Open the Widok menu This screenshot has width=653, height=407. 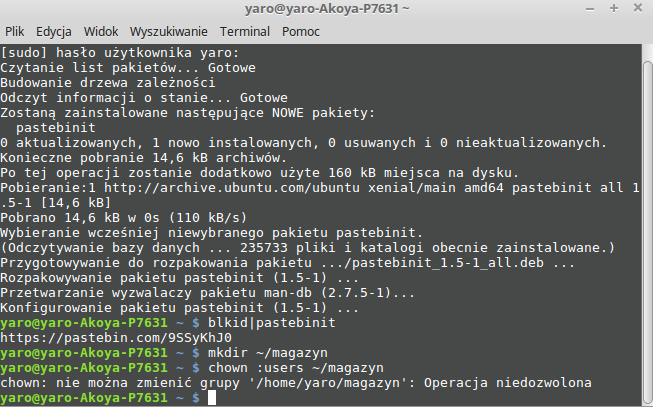[101, 32]
